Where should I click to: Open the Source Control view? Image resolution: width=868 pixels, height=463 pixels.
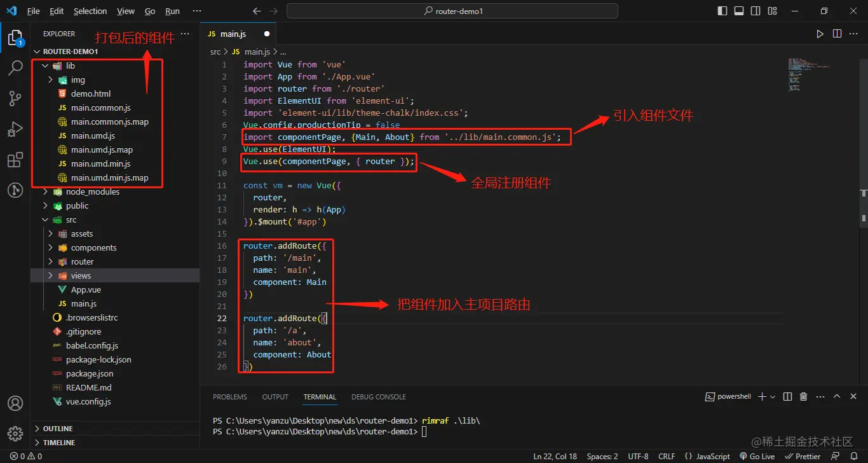tap(15, 99)
